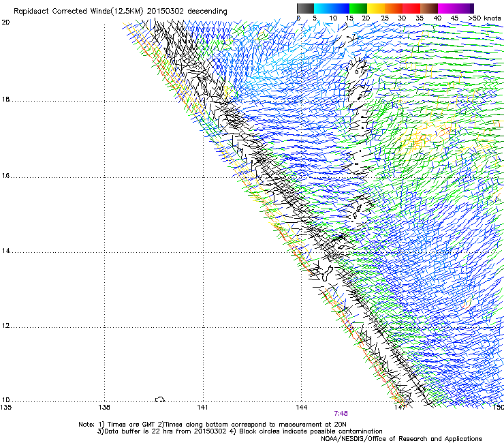
Task: Click legend tick label 45
Action: coord(454,18)
